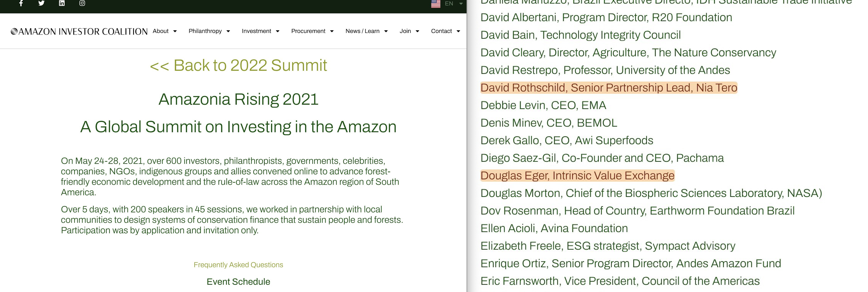Expand the Investment menu arrow
Screen dimensions: 868x292
coord(278,31)
